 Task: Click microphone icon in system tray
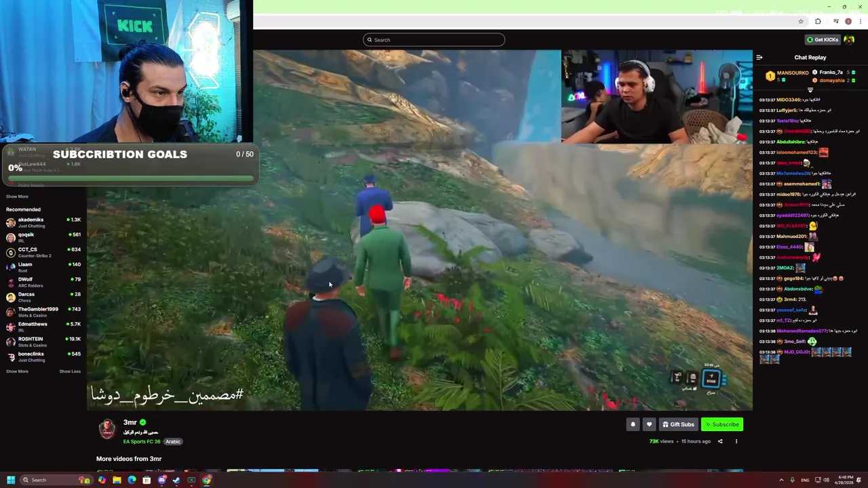pyautogui.click(x=792, y=480)
